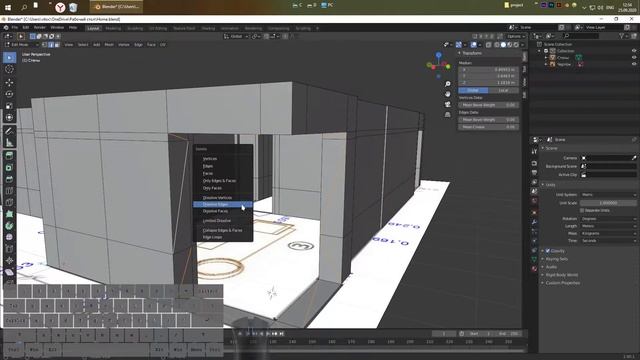Open the Render menu in the top bar
Viewport: 640px width, 360px height.
coord(40,27)
